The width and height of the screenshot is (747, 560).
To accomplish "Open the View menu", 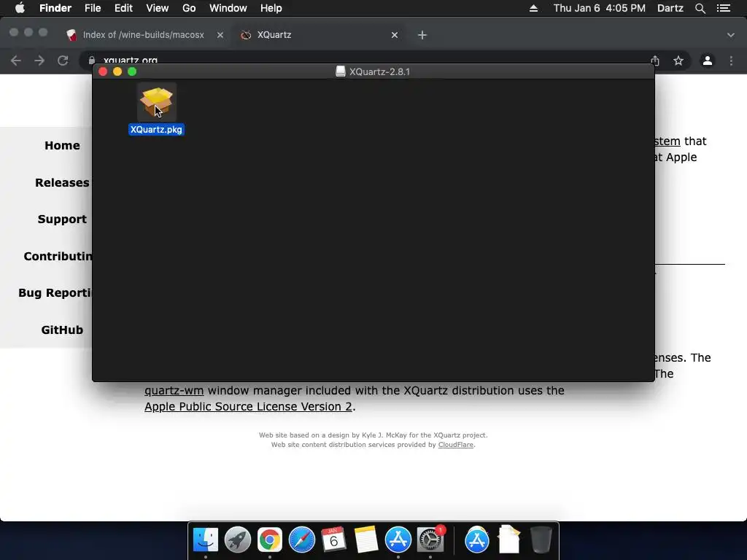I will point(158,8).
